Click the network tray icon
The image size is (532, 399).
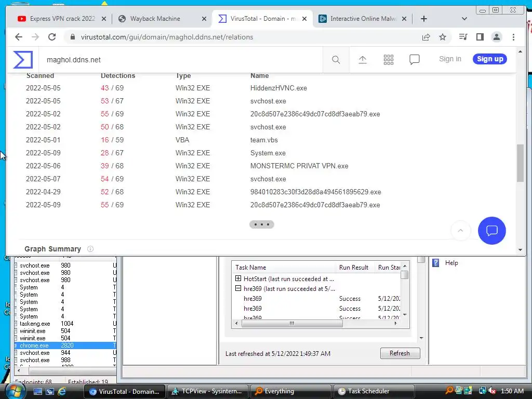click(482, 391)
